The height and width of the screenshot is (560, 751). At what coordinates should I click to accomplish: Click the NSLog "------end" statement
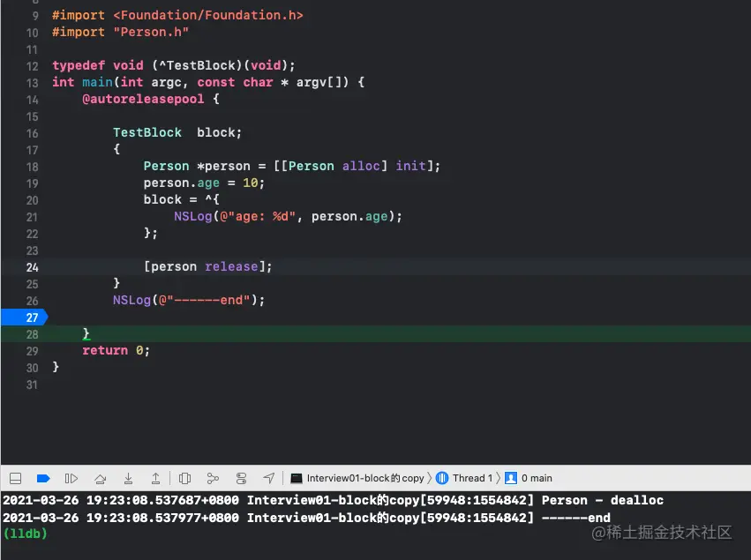click(x=189, y=300)
